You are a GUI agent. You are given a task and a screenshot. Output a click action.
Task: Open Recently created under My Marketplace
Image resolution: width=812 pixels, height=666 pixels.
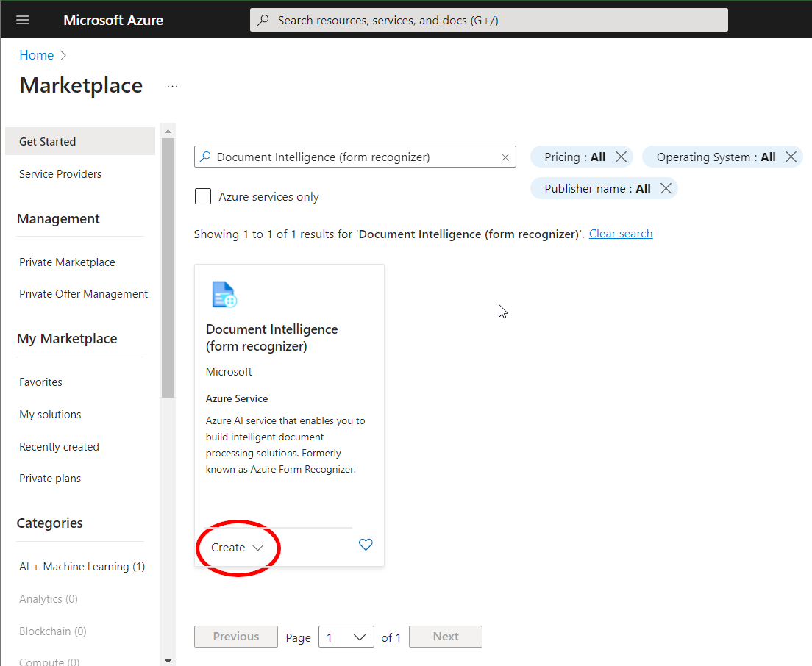[x=59, y=446]
